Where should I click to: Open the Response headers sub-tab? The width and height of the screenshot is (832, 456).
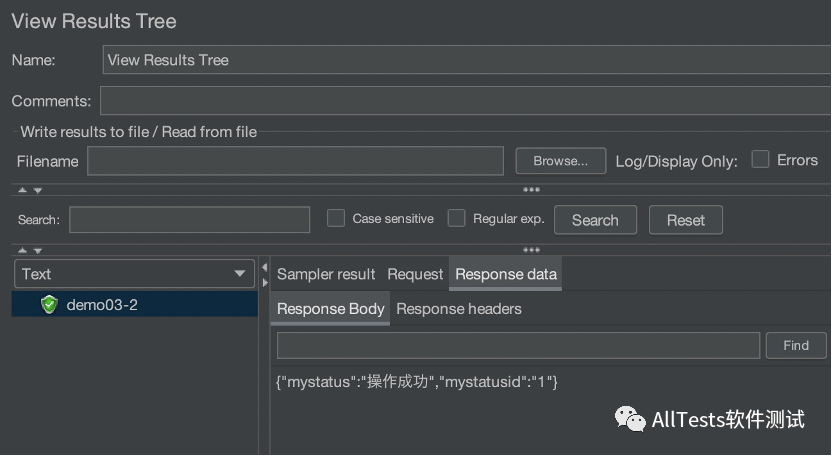[459, 309]
